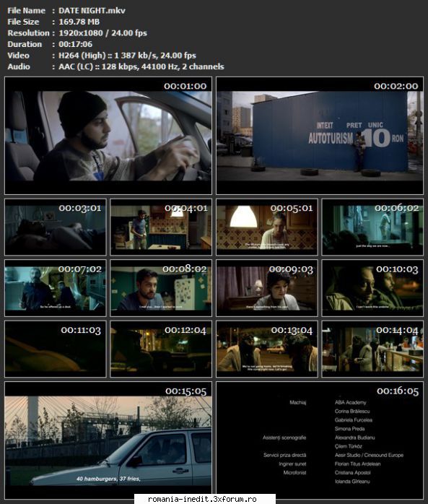Choose the 00:09:03 frame thumbnail
This screenshot has width=428, height=504.
coord(267,288)
